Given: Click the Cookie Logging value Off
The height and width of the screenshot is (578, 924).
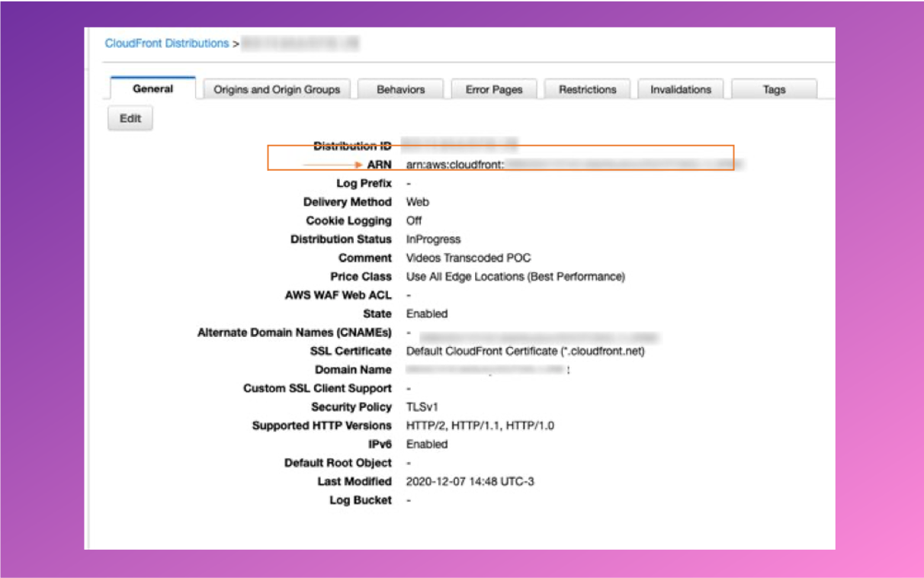Looking at the screenshot, I should click(414, 220).
